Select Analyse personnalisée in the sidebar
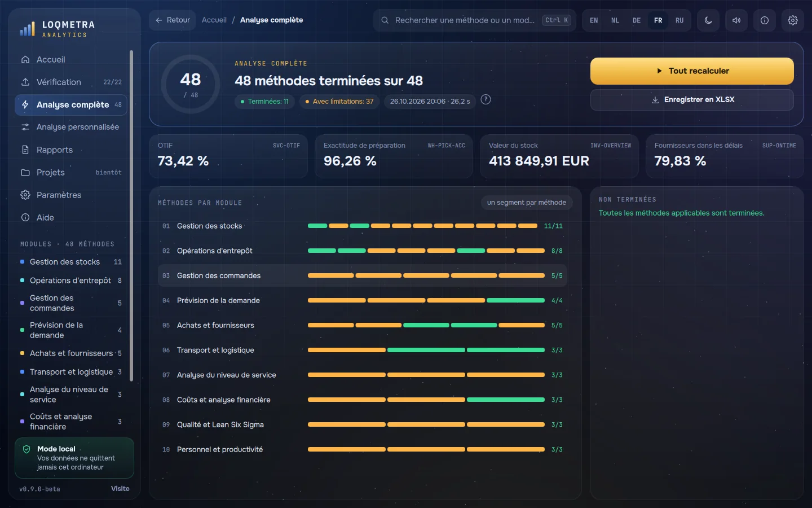Viewport: 812px width, 508px height. (x=71, y=127)
